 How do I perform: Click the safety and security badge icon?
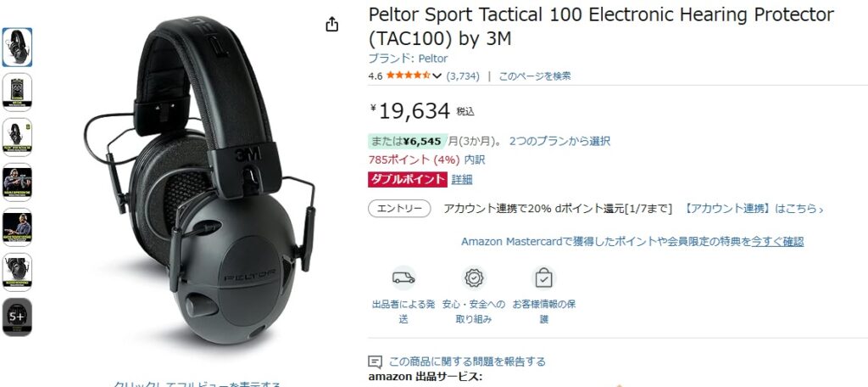coord(474,278)
